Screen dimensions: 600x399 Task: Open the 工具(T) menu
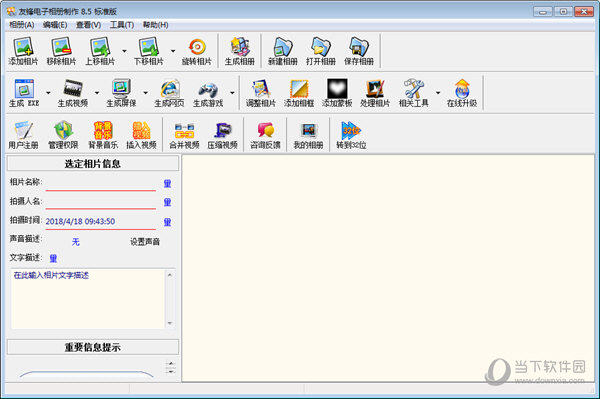tap(122, 25)
